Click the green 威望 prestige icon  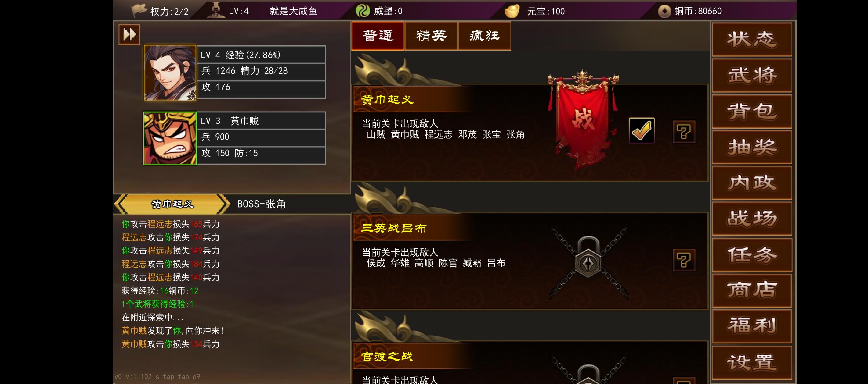click(x=363, y=11)
